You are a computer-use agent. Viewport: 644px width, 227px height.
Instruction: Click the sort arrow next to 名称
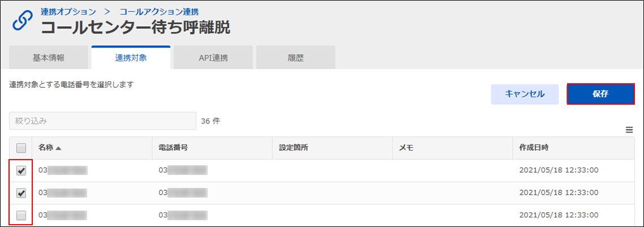[x=58, y=148]
